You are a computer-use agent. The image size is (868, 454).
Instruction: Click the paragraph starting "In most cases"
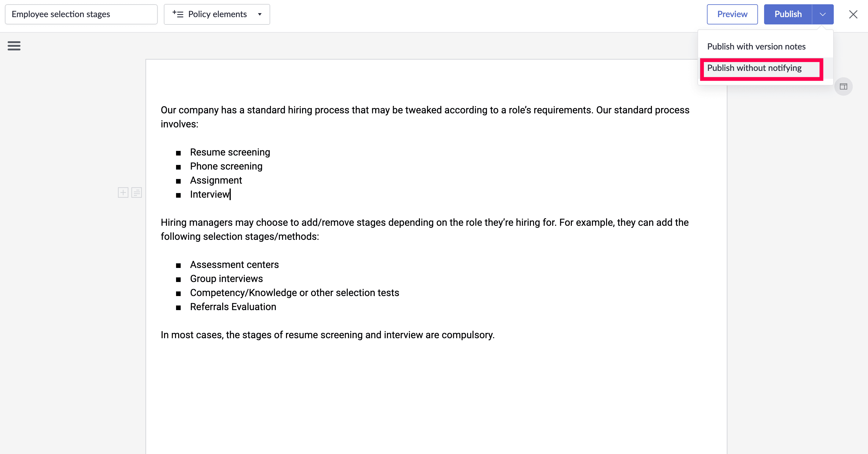327,335
